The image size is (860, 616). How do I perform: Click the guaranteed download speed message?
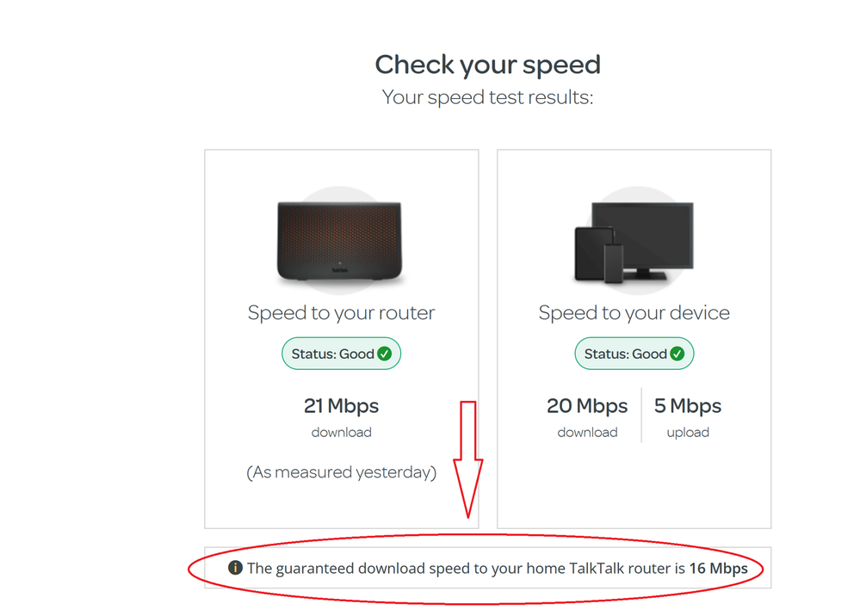[x=467, y=568]
